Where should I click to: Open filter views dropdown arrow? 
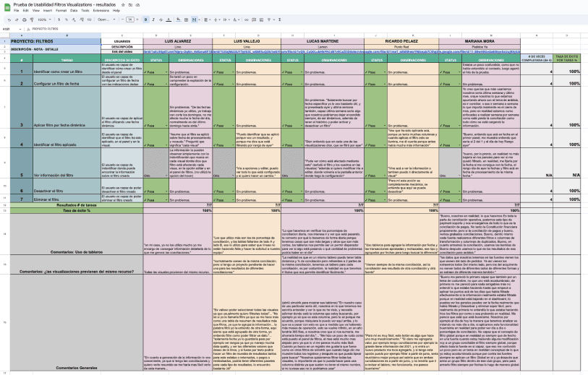(274, 20)
